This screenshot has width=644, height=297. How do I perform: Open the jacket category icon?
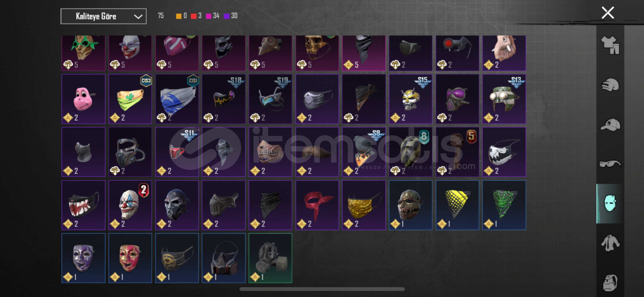coord(610,243)
